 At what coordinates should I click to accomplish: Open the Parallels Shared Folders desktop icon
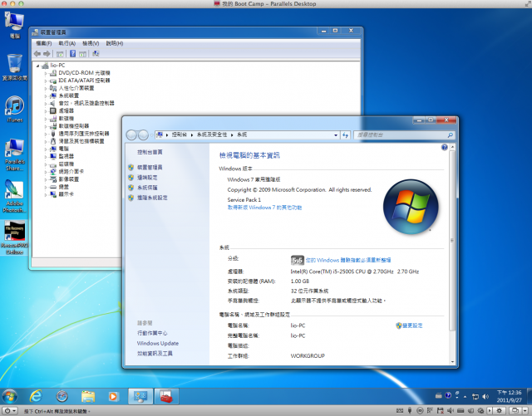[x=15, y=154]
